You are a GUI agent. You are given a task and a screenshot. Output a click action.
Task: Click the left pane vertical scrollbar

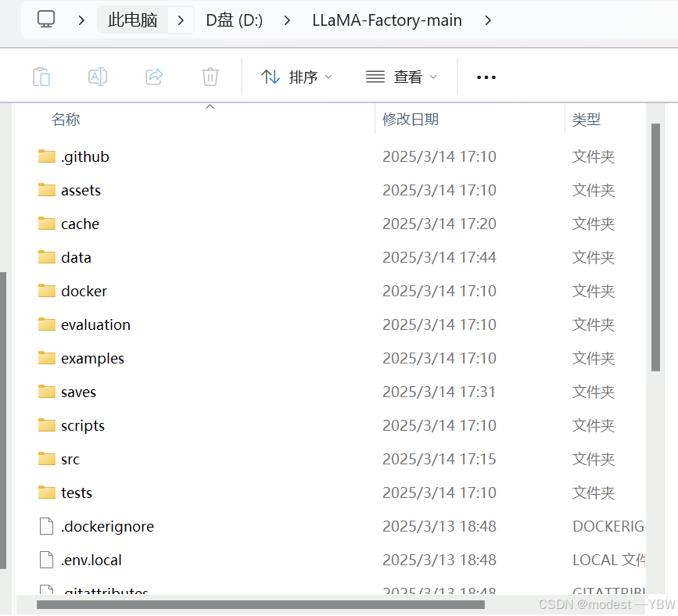click(3, 420)
